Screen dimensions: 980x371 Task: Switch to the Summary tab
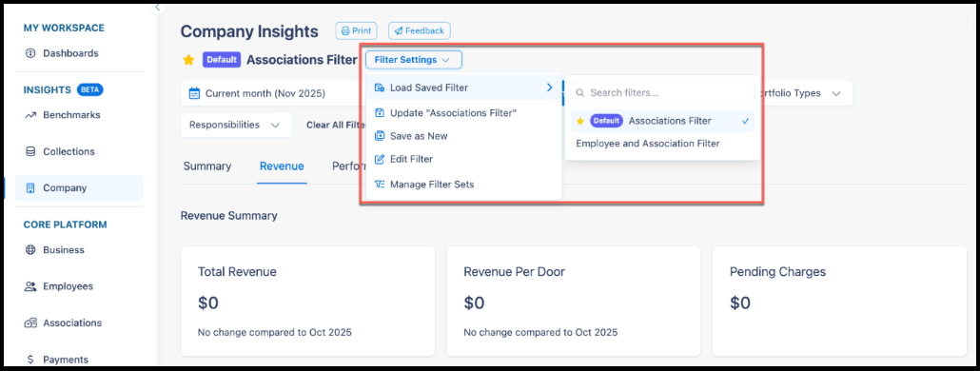pyautogui.click(x=206, y=166)
